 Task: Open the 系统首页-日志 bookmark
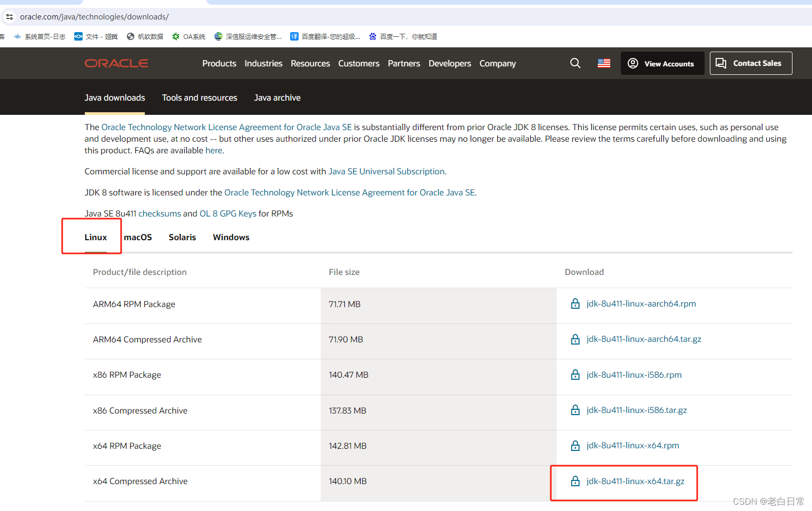40,36
